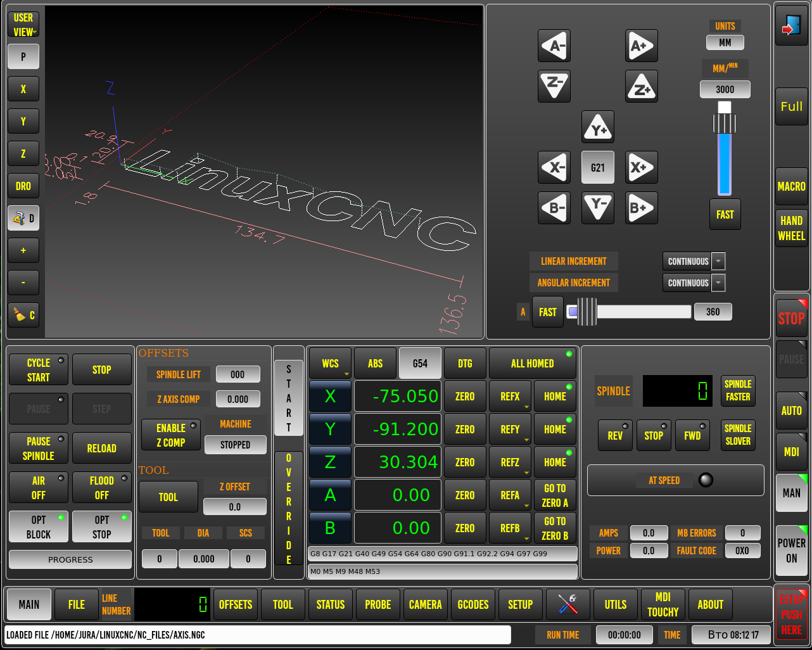
Task: Switch to Y view
Action: (23, 122)
